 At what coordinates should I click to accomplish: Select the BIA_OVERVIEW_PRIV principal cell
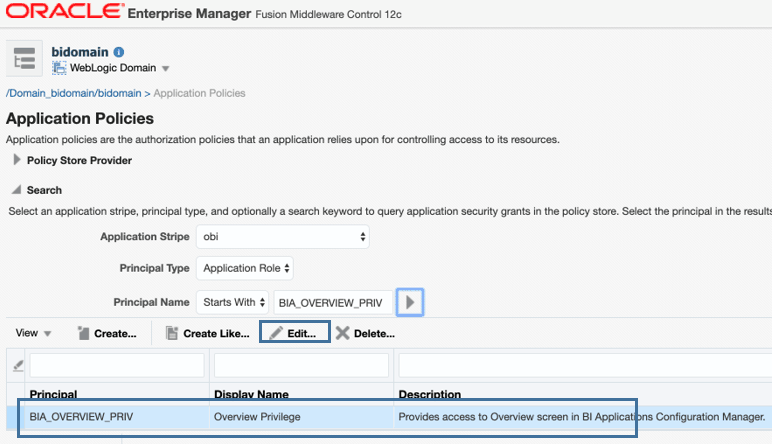coord(81,417)
